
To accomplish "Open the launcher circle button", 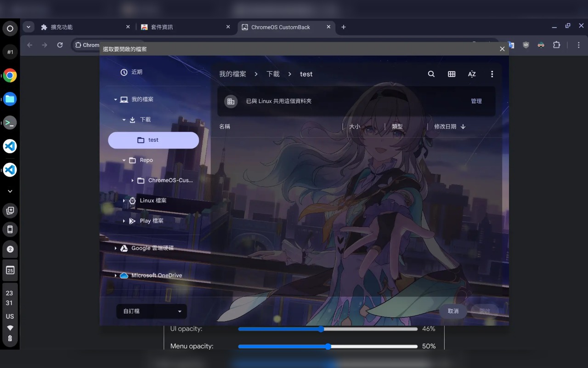I will 10,29.
